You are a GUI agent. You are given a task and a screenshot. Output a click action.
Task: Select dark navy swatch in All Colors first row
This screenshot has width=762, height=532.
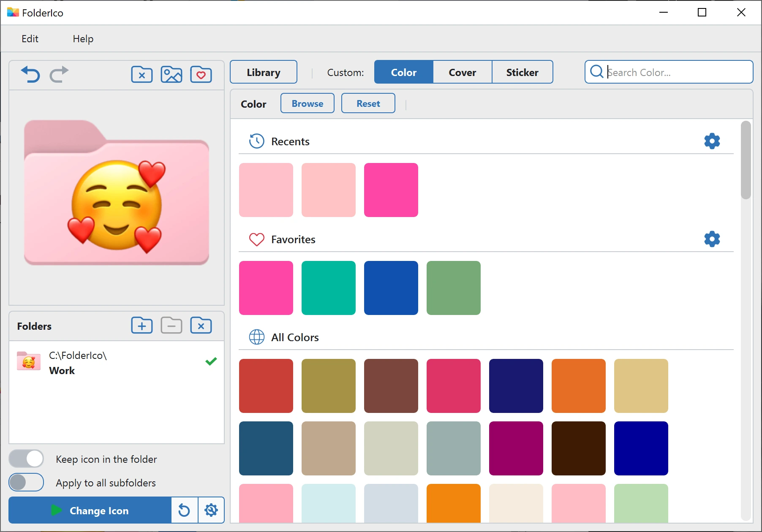[x=516, y=386]
